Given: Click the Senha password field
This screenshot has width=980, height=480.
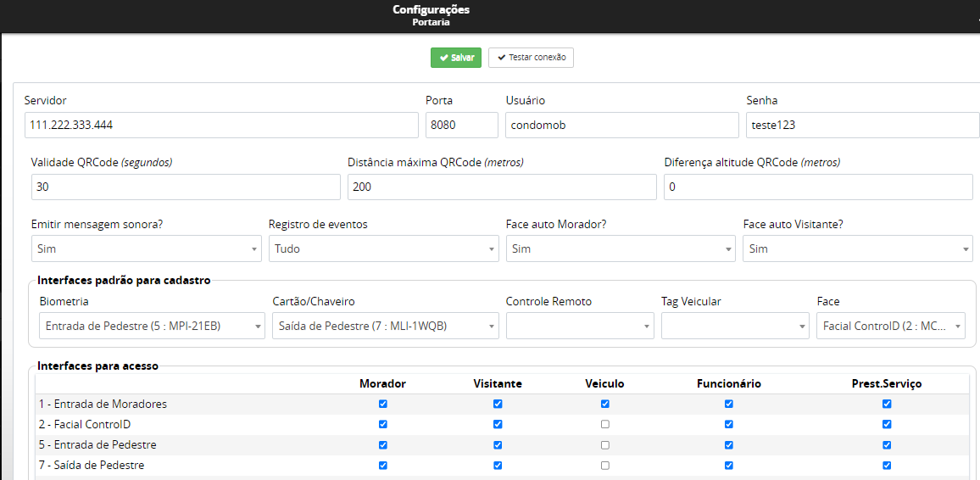Looking at the screenshot, I should point(860,125).
